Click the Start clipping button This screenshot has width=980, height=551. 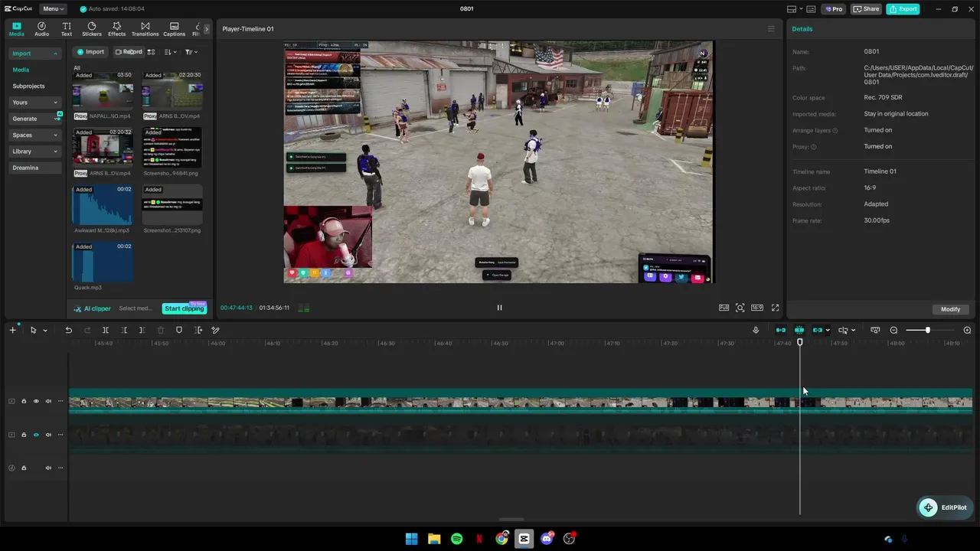[185, 308]
